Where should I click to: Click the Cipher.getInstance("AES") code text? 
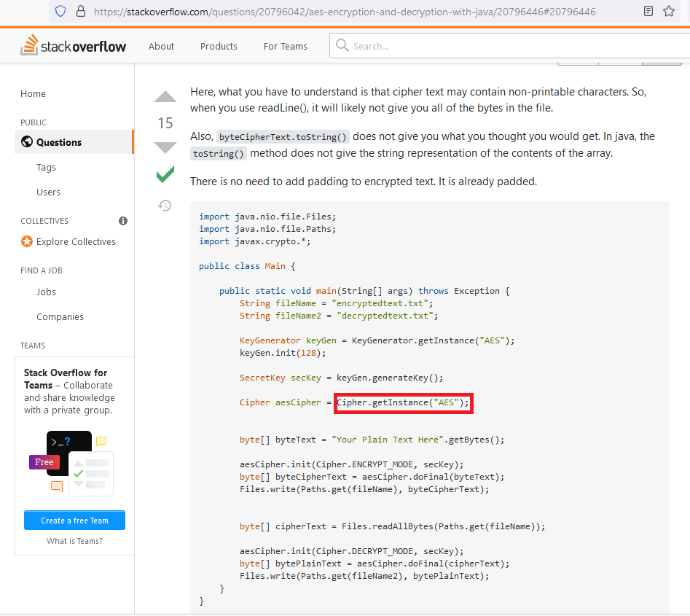tap(403, 402)
